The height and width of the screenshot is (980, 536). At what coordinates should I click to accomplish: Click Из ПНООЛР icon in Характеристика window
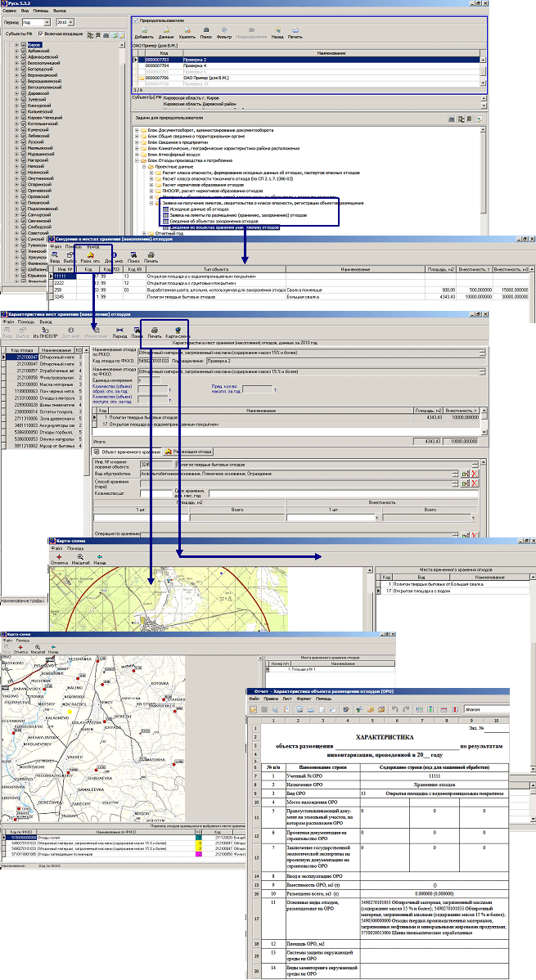[43, 331]
